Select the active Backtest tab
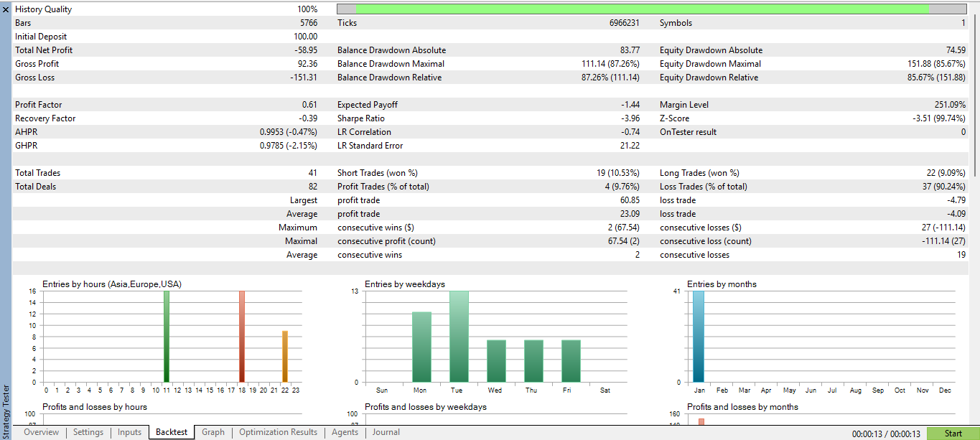 tap(171, 432)
